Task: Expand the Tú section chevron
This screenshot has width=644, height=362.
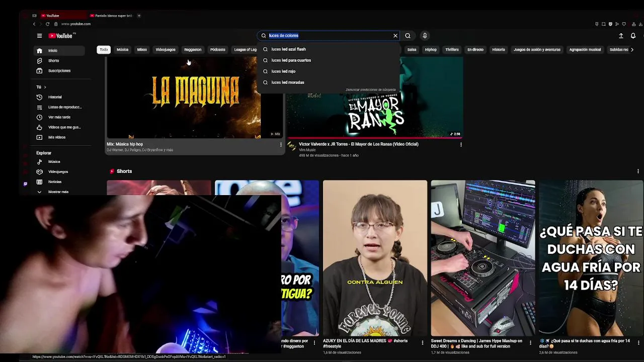Action: 45,87
